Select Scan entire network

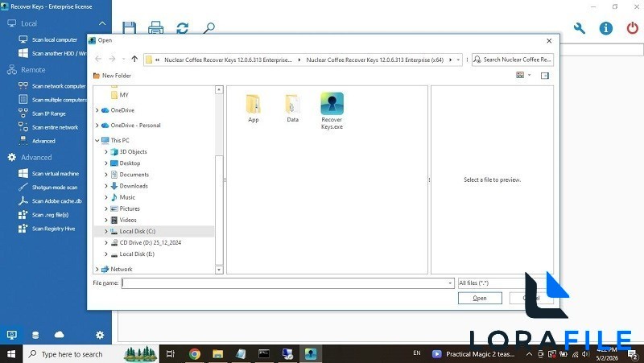tap(48, 127)
